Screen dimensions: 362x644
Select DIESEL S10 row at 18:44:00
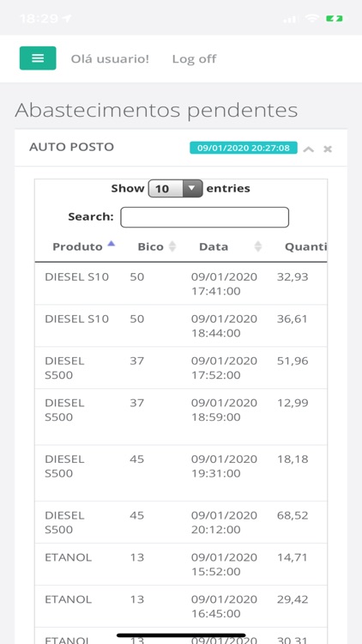click(181, 325)
